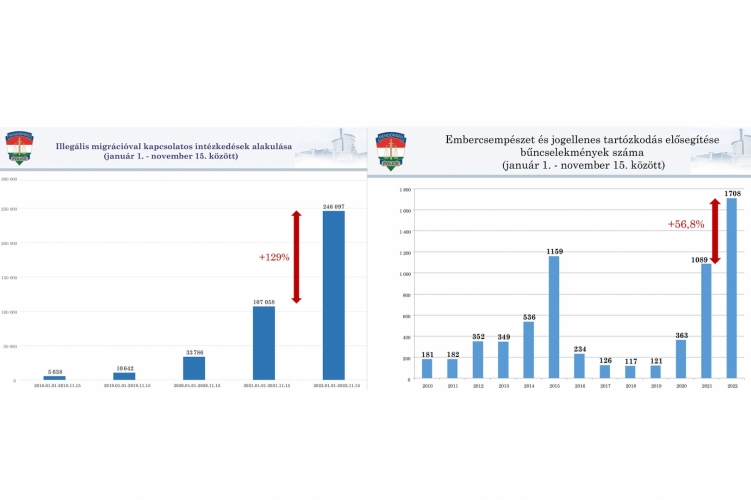Click the police crest logo on left chart
Viewport: 751px width, 500px height.
(18, 148)
